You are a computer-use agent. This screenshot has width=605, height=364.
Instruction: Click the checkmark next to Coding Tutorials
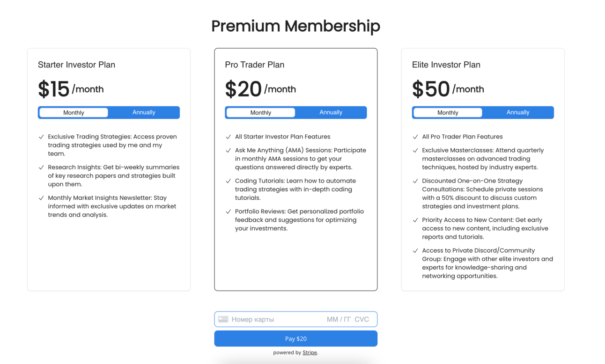228,181
